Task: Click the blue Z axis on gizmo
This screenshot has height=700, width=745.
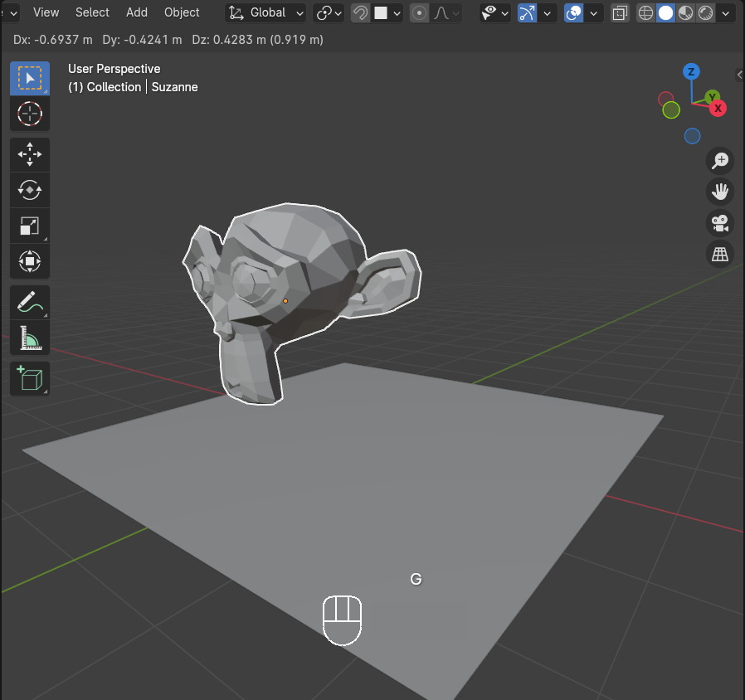Action: pos(691,71)
